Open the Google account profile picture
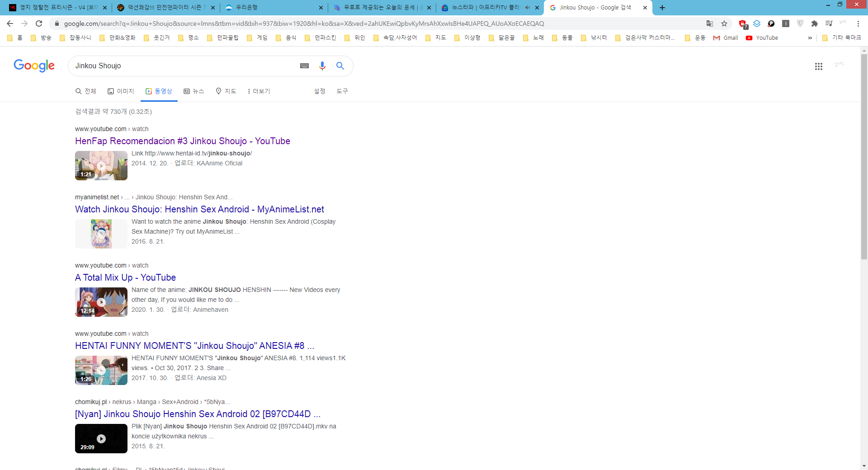868x470 pixels. click(840, 66)
